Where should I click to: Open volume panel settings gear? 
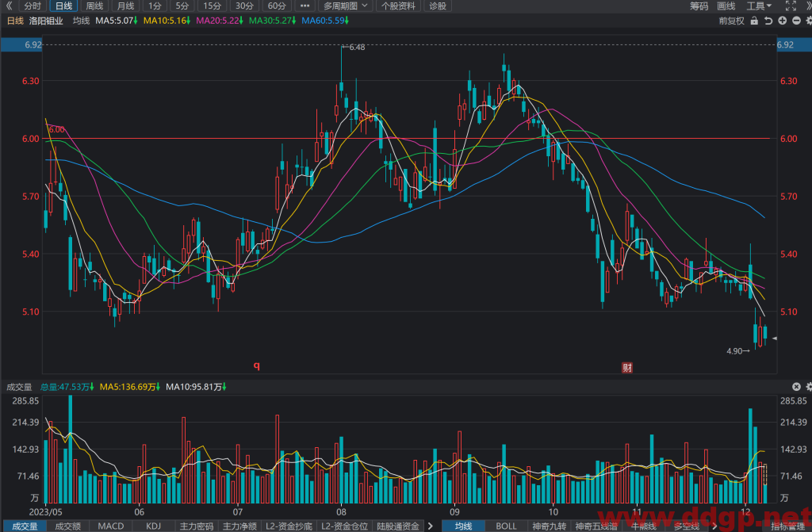click(x=809, y=386)
